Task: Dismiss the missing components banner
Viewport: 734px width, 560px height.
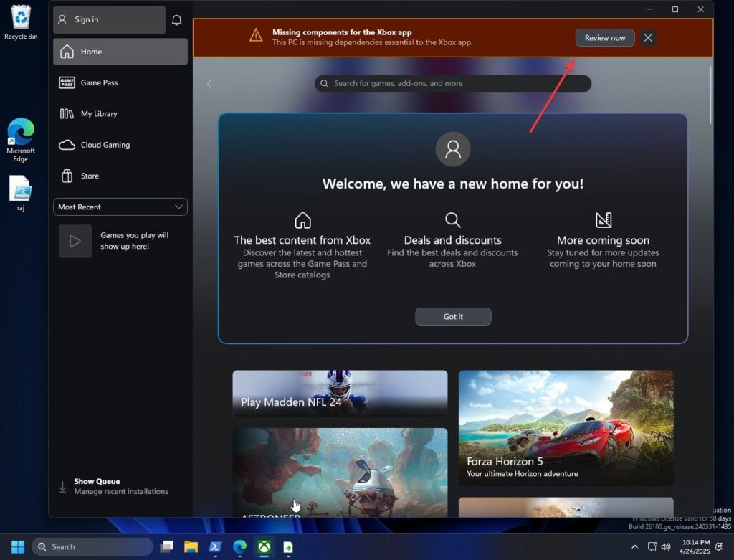Action: 648,38
